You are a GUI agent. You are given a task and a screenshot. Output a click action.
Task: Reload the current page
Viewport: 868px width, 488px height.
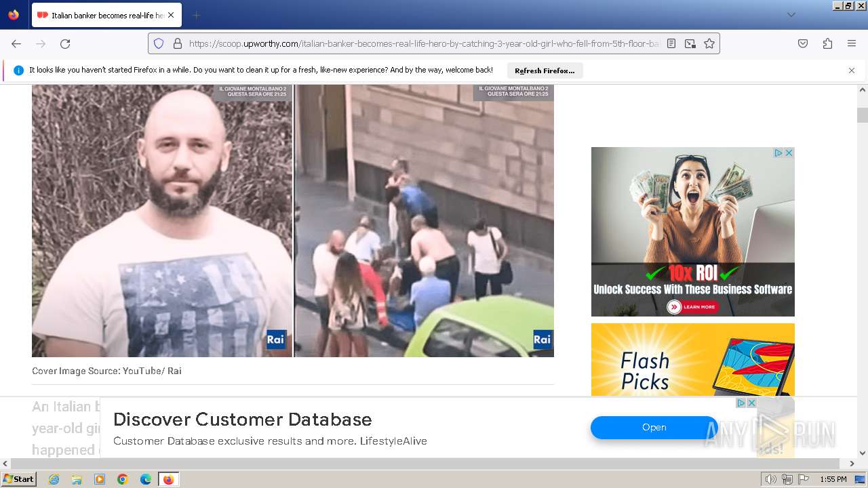pyautogui.click(x=65, y=43)
